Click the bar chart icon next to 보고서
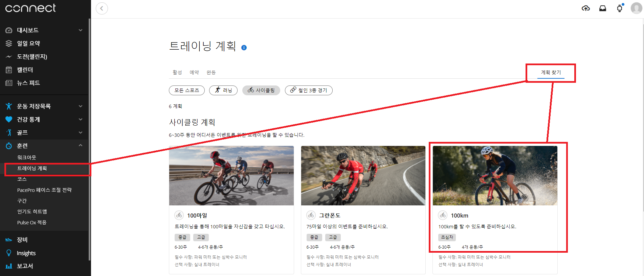Screen dimensions: 644x276 coord(9,266)
